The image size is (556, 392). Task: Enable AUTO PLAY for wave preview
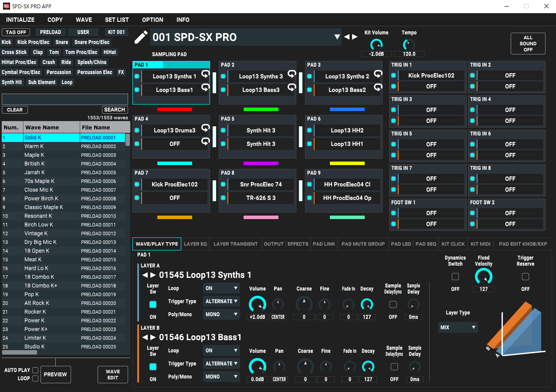(x=35, y=370)
